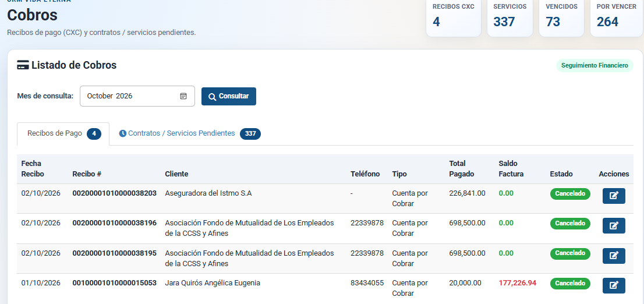The height and width of the screenshot is (304, 644).
Task: Click the Cobros page title
Action: coord(32,15)
